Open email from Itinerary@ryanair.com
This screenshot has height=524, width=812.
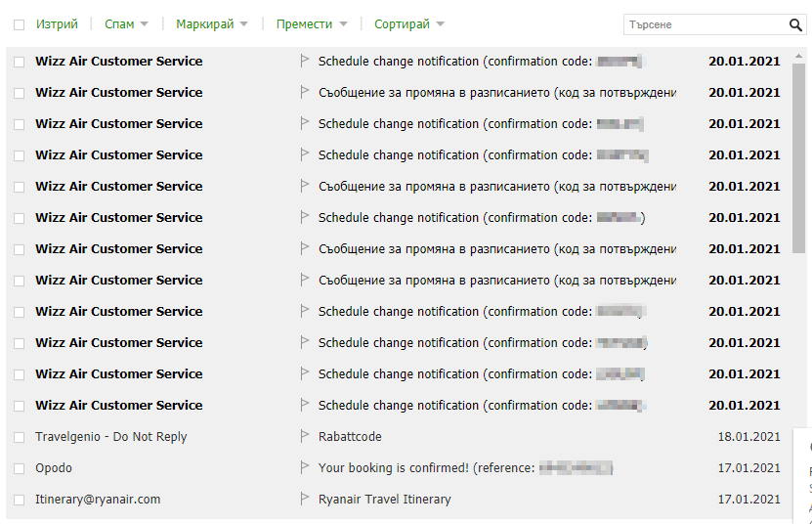[x=98, y=500]
